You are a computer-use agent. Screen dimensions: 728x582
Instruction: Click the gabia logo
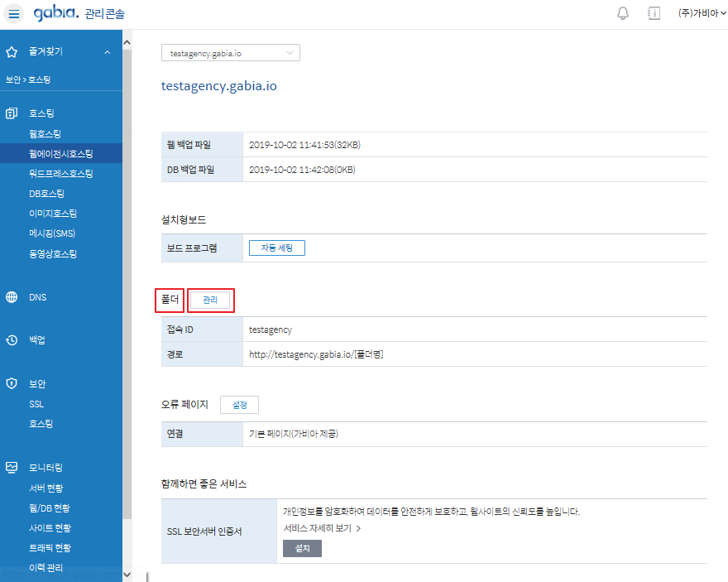56,13
